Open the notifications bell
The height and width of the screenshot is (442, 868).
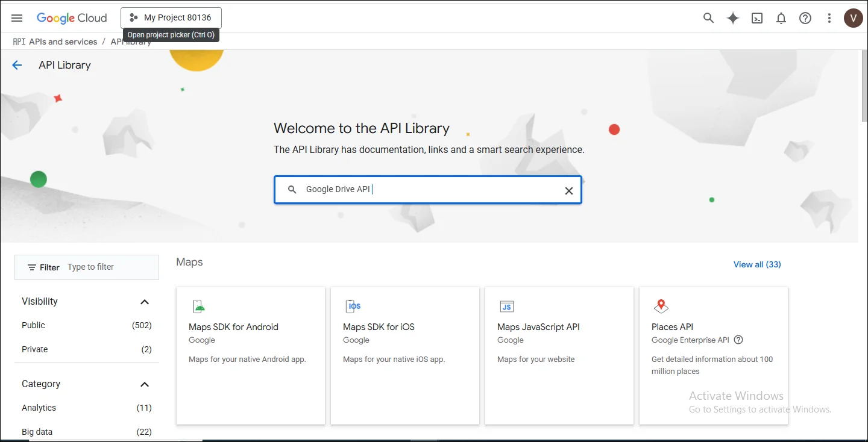781,18
